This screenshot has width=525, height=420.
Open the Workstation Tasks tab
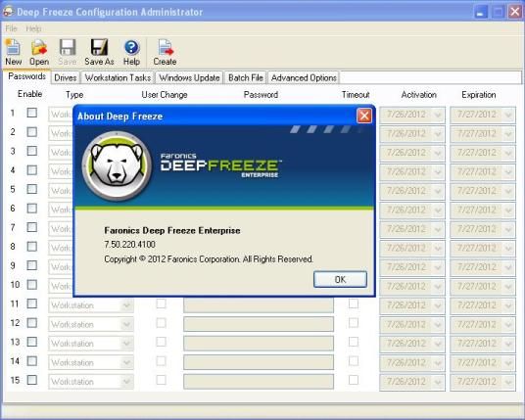(118, 77)
